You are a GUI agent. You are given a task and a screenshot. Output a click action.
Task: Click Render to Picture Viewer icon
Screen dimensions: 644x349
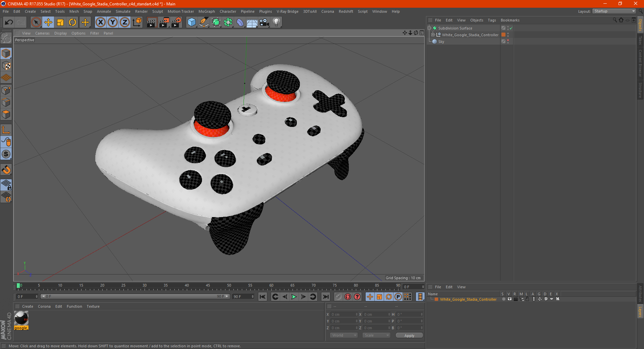point(164,22)
